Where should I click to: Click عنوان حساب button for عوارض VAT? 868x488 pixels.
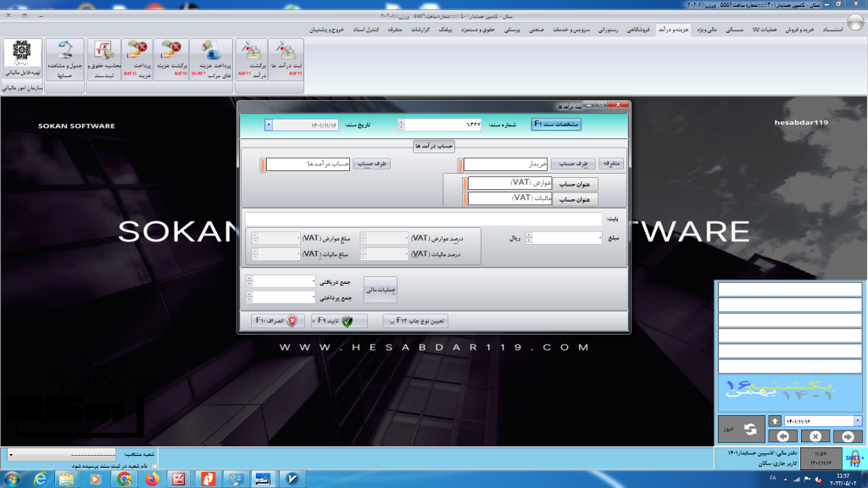(575, 184)
